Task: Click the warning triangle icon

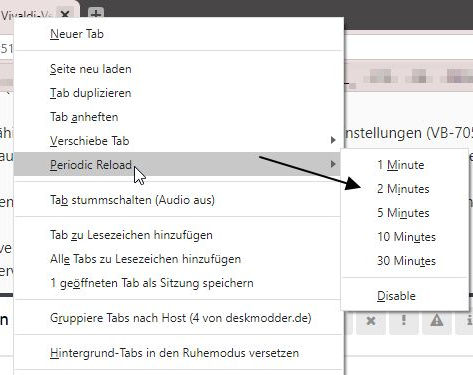Action: click(x=437, y=321)
